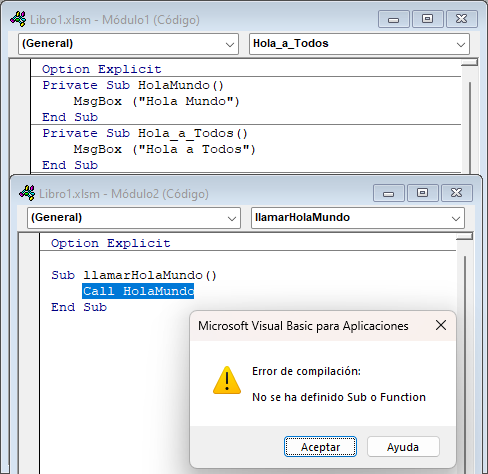Click the Módulo2 code window icon
Image resolution: width=488 pixels, height=474 pixels.
27,193
